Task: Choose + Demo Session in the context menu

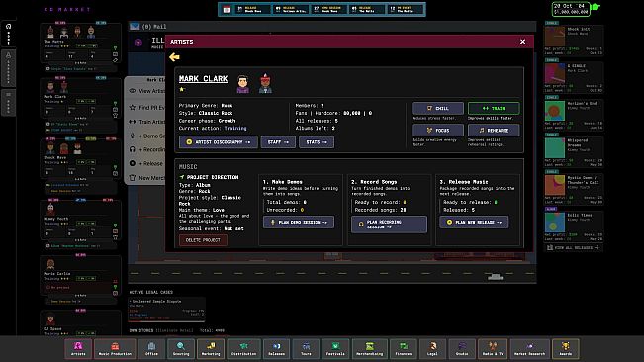Action: [146, 136]
